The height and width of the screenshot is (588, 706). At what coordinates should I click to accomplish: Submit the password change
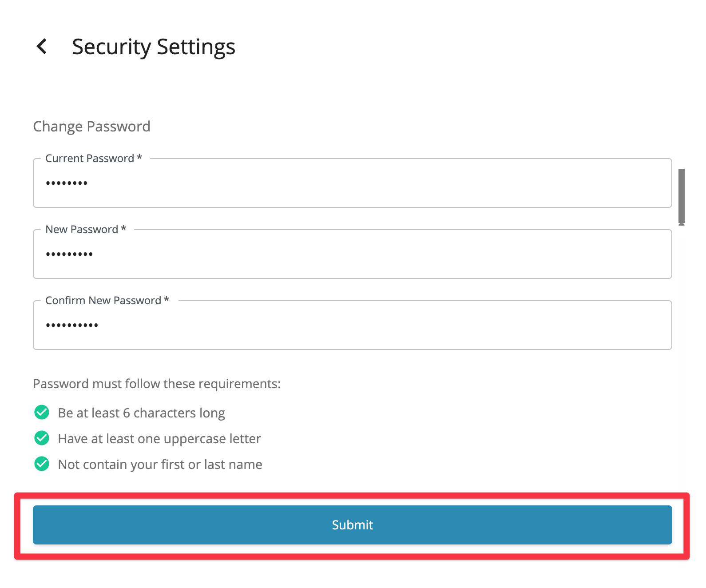point(352,525)
